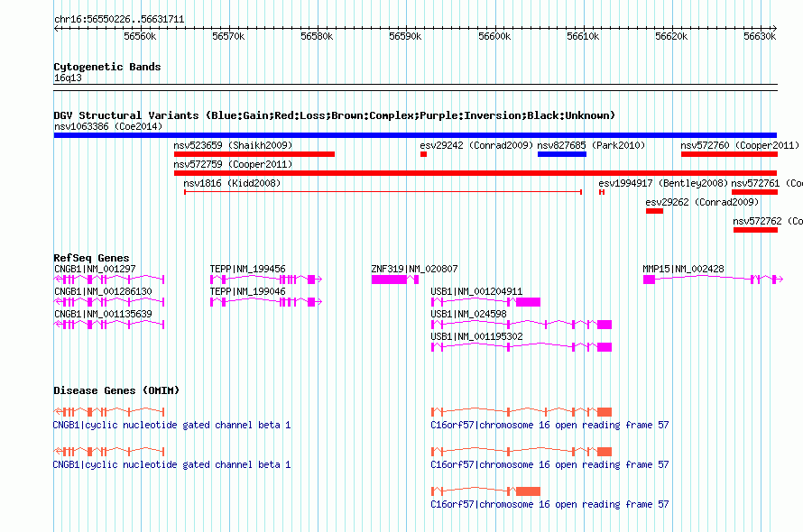Click the long blue nsv1063386 gain bar

tap(415, 135)
